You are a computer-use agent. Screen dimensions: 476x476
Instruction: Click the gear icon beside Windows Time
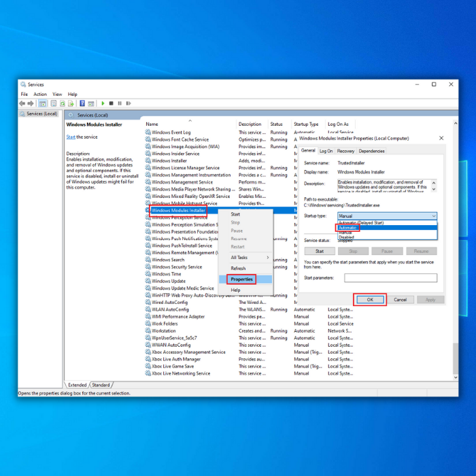[x=148, y=274]
